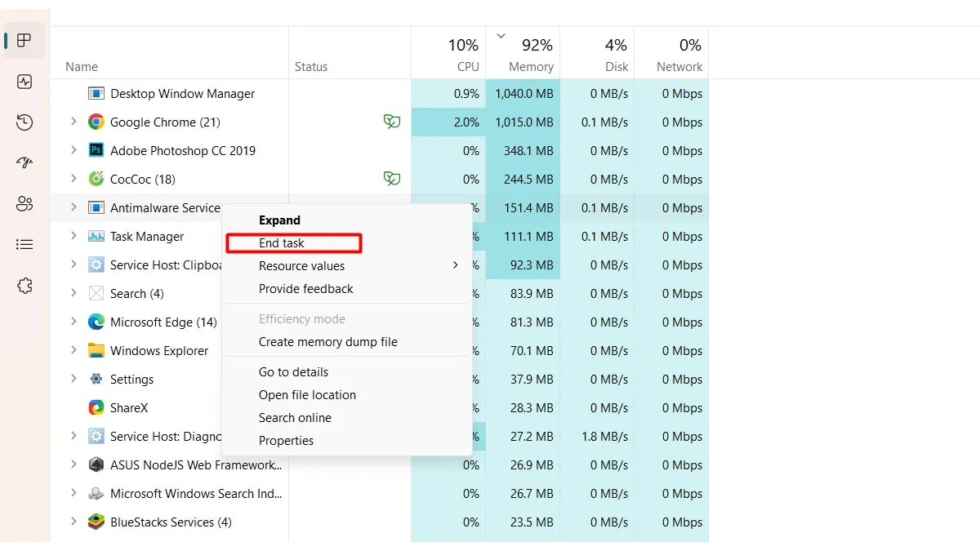Click the Processes grid icon

[x=24, y=40]
